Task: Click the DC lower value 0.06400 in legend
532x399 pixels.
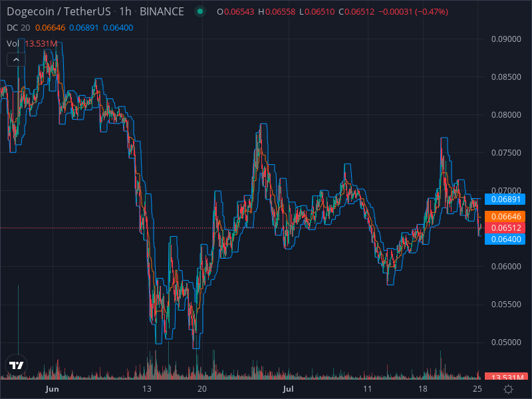Action: point(118,28)
